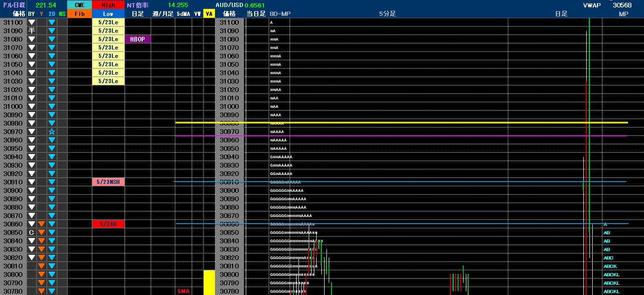Click the orange triangle in row 30810

[x=42, y=266]
